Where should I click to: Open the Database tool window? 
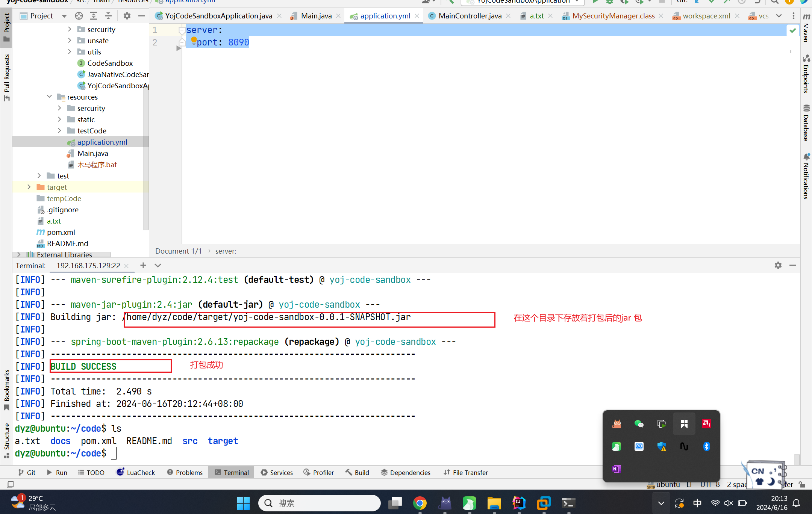pos(806,122)
